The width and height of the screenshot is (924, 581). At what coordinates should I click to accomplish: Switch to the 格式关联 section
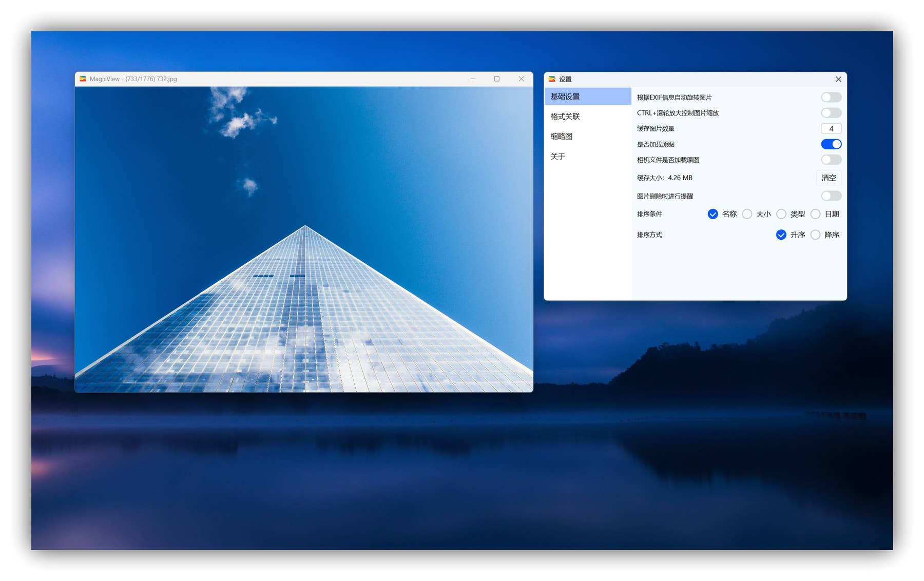[566, 117]
